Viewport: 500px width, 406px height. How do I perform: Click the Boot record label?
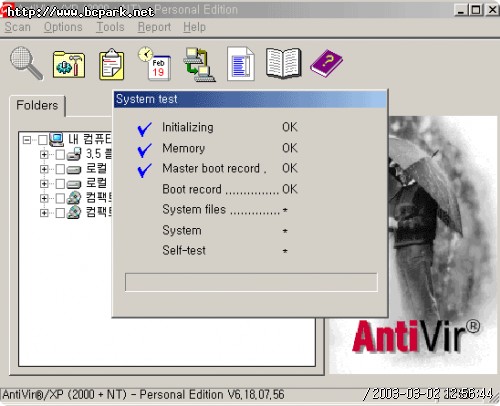click(192, 189)
